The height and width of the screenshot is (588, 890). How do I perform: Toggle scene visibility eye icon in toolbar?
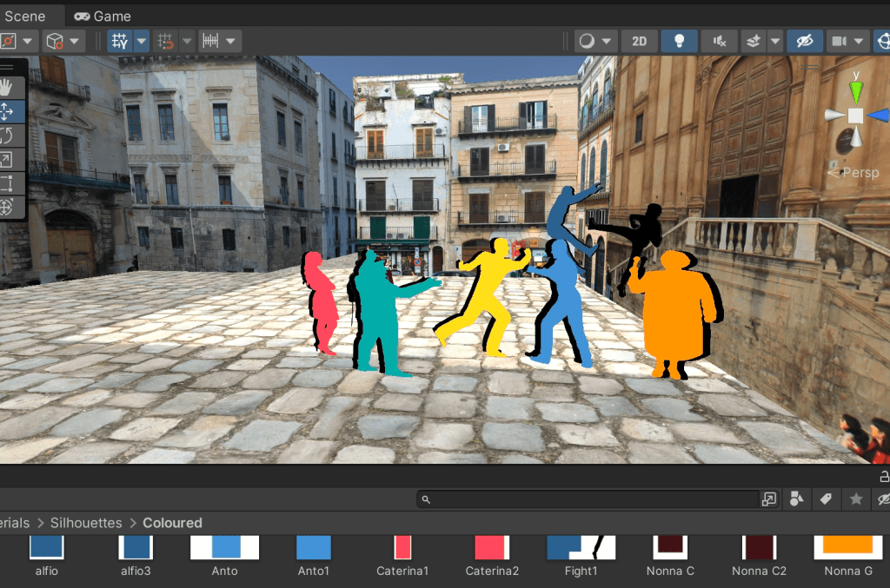pyautogui.click(x=805, y=41)
